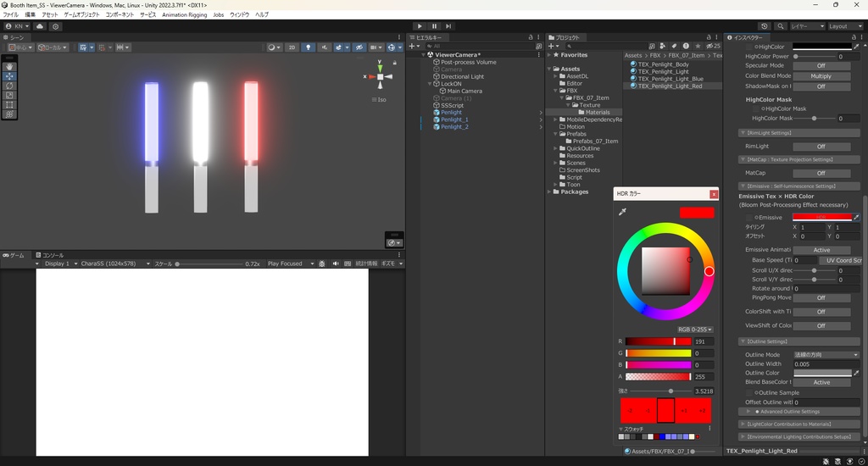The image size is (868, 466).
Task: Toggle scene Gizmos display
Action: click(x=393, y=47)
